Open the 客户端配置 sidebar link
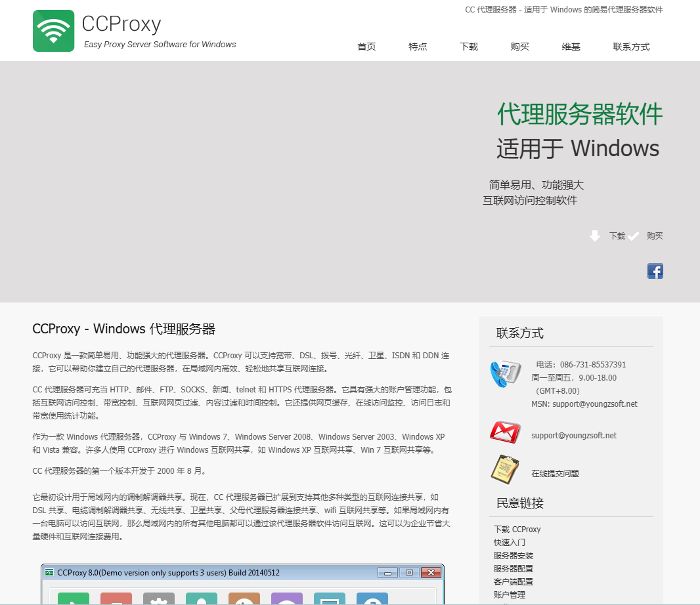The height and width of the screenshot is (605, 700). point(514,582)
